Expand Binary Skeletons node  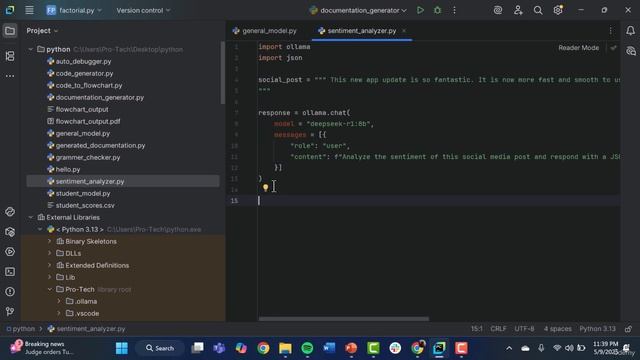pyautogui.click(x=49, y=241)
